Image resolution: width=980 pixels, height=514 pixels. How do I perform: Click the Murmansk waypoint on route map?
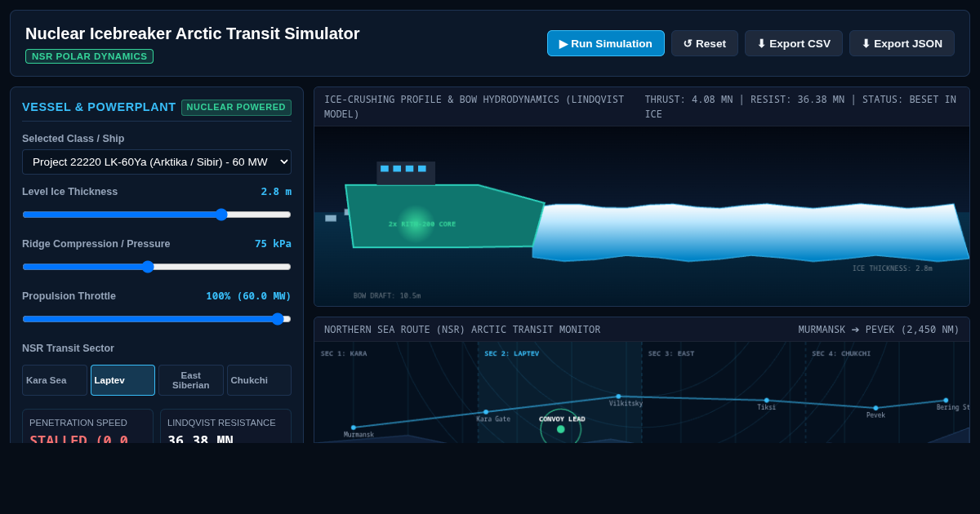point(354,428)
